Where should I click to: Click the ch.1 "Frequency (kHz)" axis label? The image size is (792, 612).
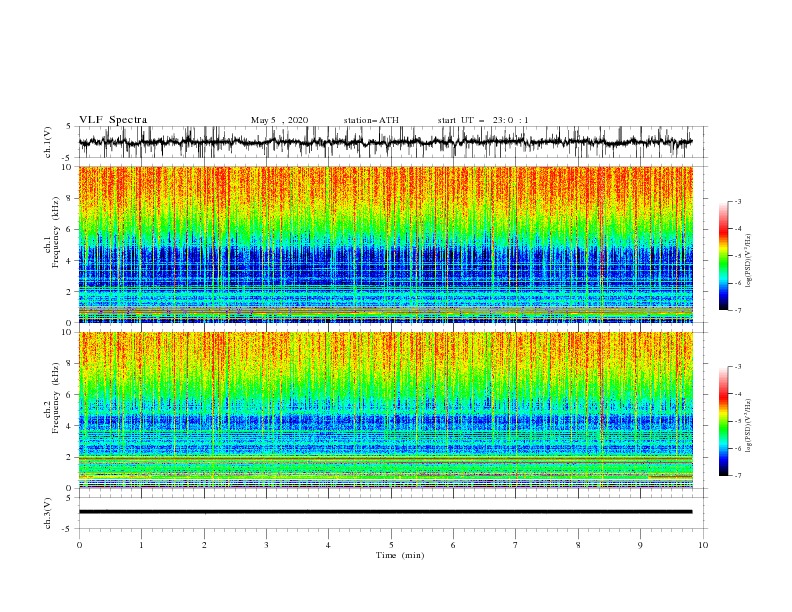tap(55, 233)
